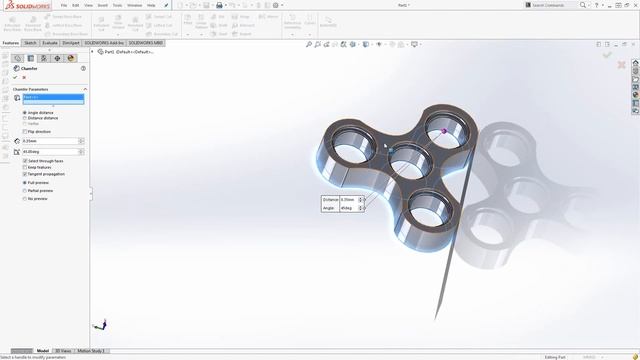The image size is (640, 360).
Task: Adjust Distance spinner in viewport callout
Action: point(360,200)
